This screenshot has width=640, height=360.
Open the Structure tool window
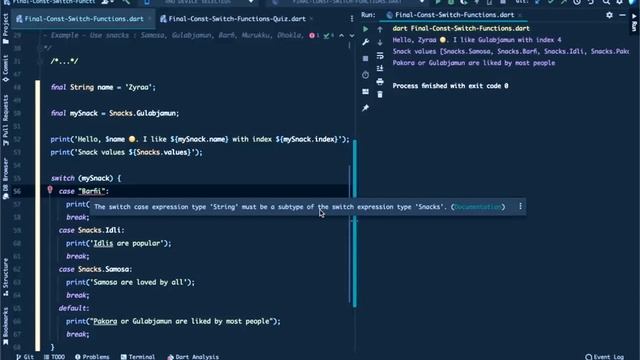pyautogui.click(x=6, y=277)
